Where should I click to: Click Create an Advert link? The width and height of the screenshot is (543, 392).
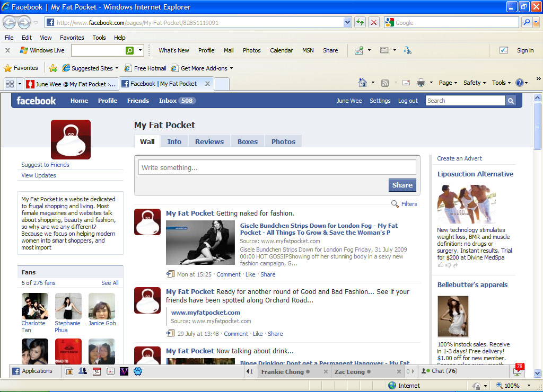click(459, 158)
